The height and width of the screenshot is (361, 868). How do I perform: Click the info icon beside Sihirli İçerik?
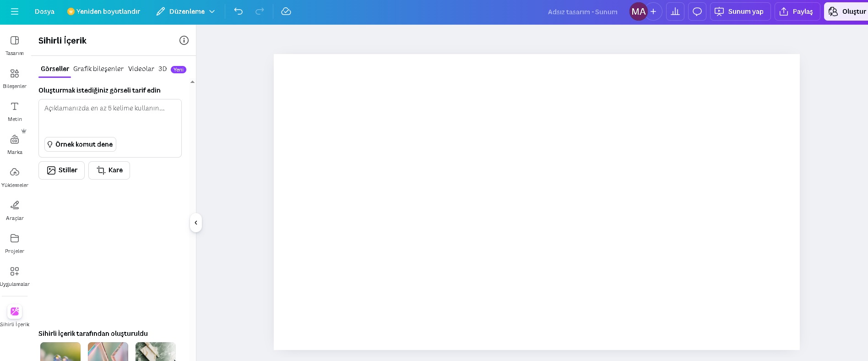tap(184, 40)
